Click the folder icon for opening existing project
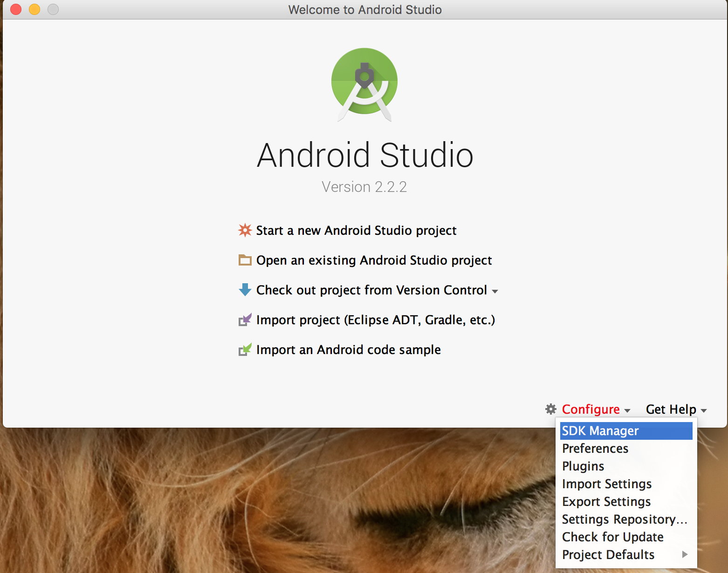 245,260
